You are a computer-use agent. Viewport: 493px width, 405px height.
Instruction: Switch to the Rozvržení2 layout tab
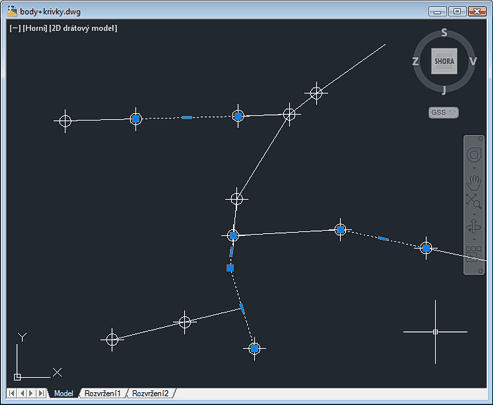click(150, 393)
